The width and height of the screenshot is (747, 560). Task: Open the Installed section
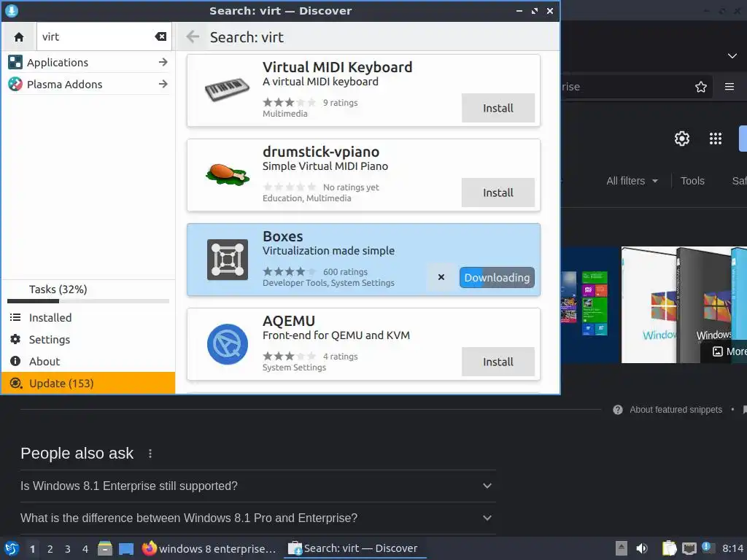click(88, 317)
